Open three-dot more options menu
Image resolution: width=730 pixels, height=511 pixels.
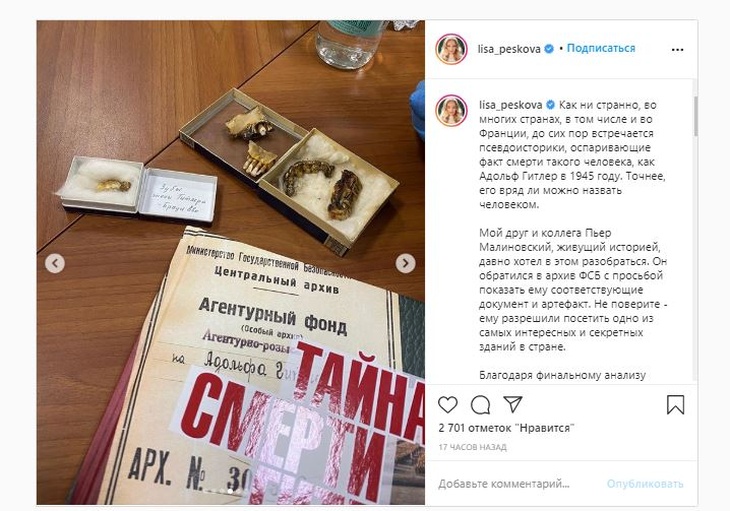click(x=677, y=50)
